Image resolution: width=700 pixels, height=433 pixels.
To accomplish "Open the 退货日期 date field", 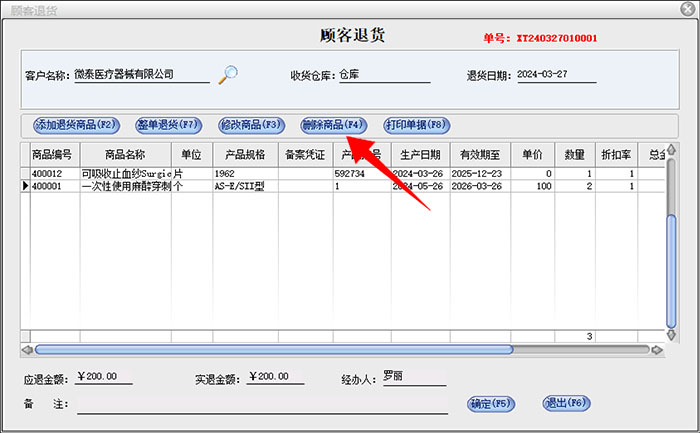I will 556,75.
